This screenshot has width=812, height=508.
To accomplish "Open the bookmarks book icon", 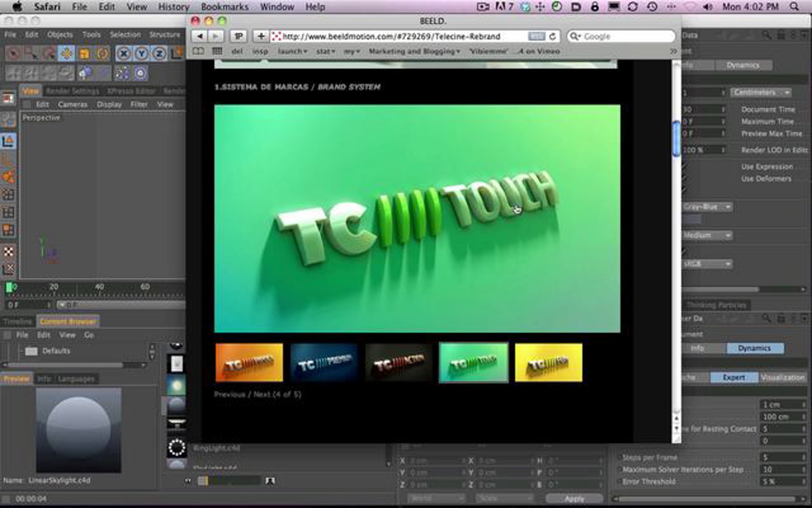I will click(198, 51).
